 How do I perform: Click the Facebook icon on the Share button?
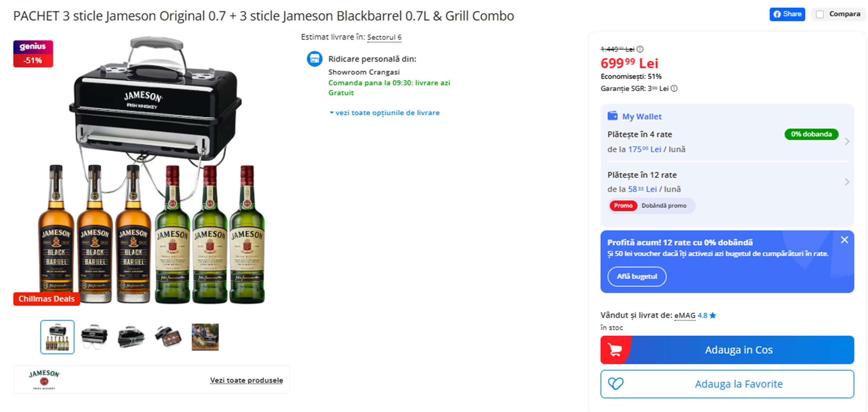click(777, 14)
